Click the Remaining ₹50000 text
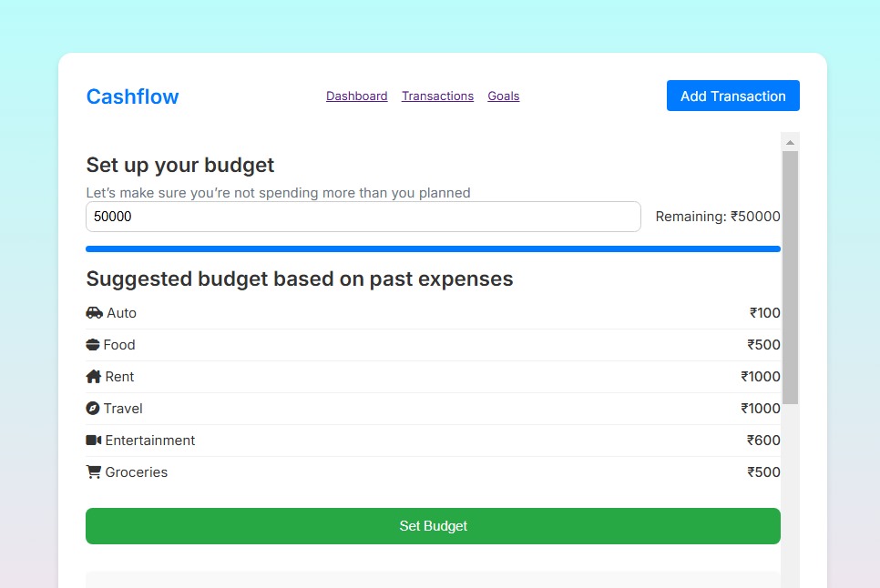 tap(717, 217)
